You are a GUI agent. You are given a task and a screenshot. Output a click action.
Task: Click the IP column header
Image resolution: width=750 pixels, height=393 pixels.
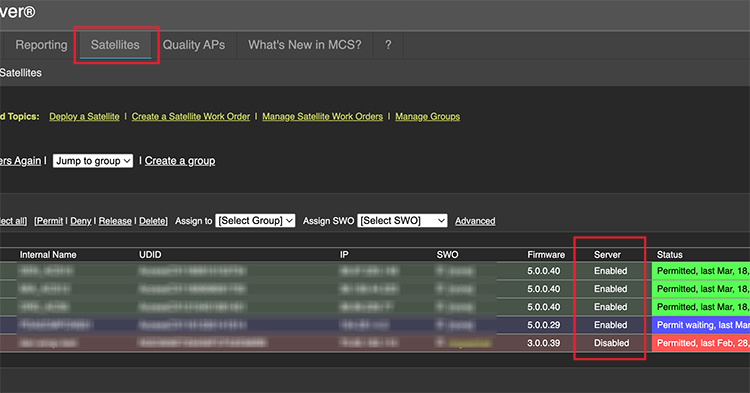(x=344, y=255)
